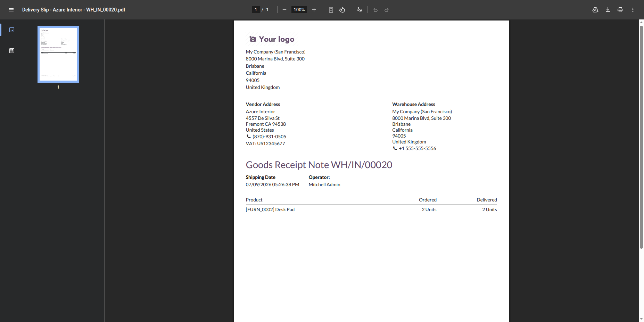Rotate the document counterclockwise
Viewport: 644px width, 322px height.
point(342,10)
